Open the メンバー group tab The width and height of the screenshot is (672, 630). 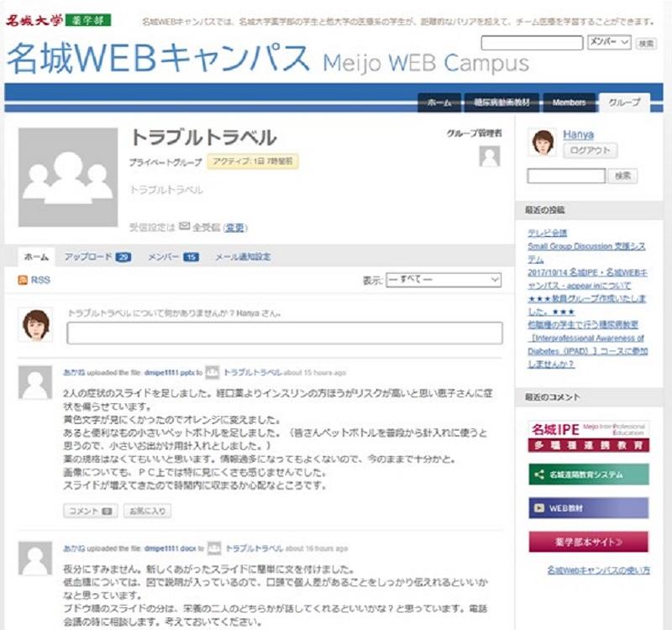173,257
